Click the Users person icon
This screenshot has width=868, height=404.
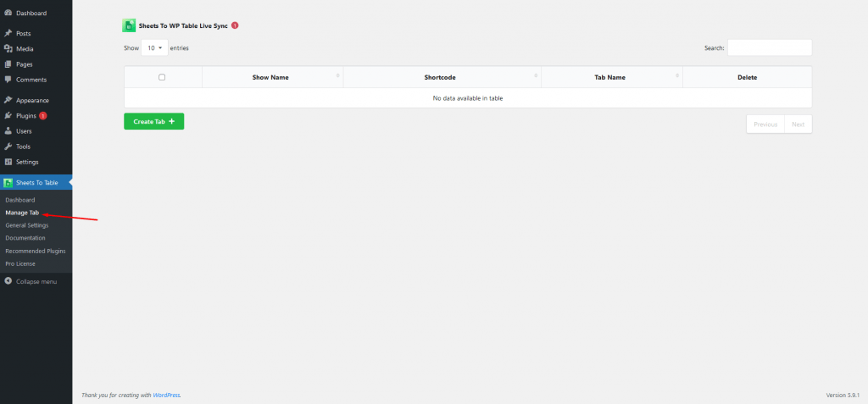[8, 131]
